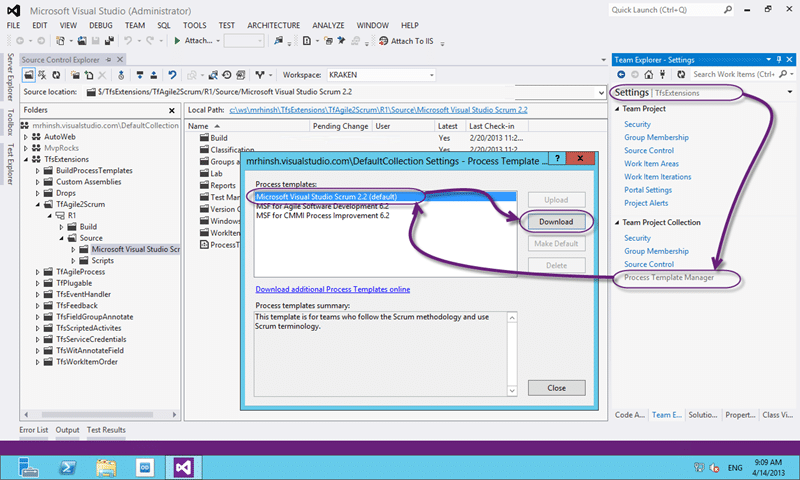Click the Add Items to Folder icon
800x480 pixels.
89,75
